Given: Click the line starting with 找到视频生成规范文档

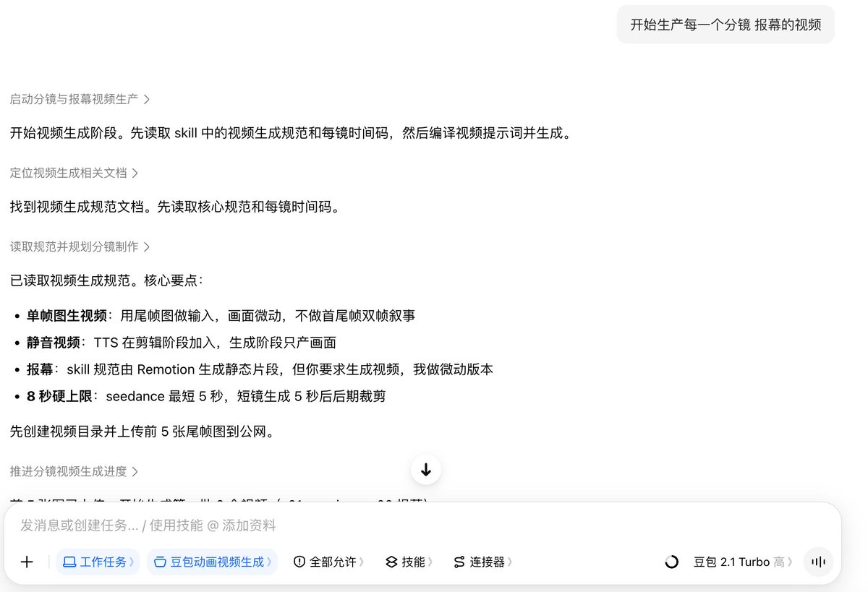Looking at the screenshot, I should tap(175, 207).
